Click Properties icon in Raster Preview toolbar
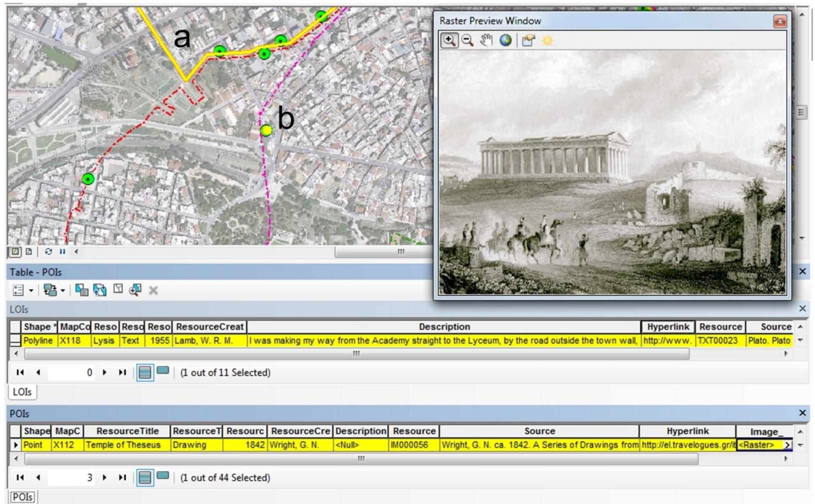This screenshot has width=815, height=504. point(528,40)
